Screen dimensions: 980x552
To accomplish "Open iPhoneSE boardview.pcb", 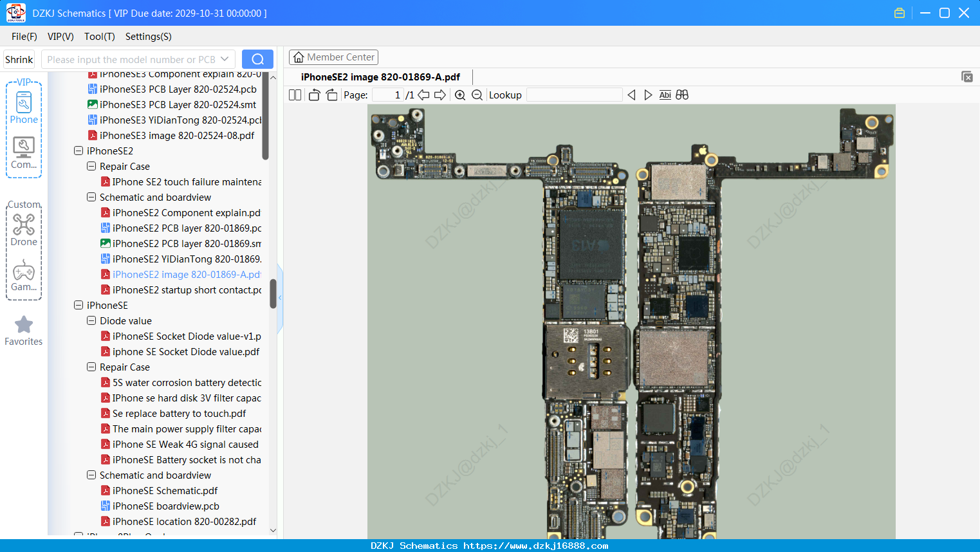I will click(160, 506).
